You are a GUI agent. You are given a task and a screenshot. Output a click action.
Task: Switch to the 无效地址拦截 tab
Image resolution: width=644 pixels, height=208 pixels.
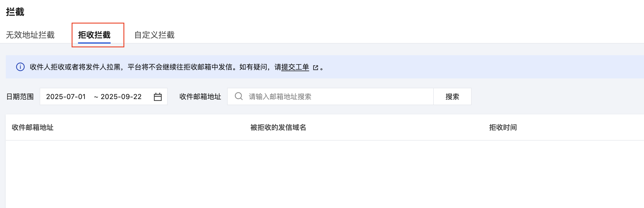[30, 35]
